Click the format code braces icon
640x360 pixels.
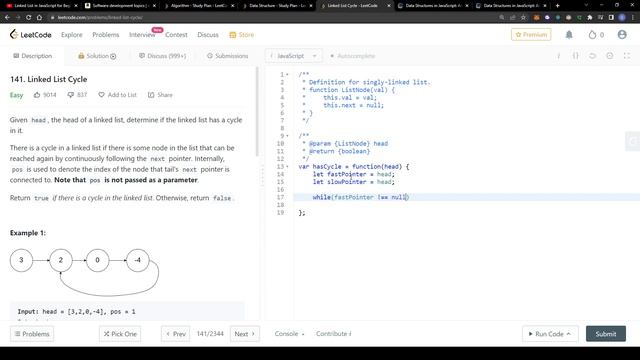click(576, 56)
